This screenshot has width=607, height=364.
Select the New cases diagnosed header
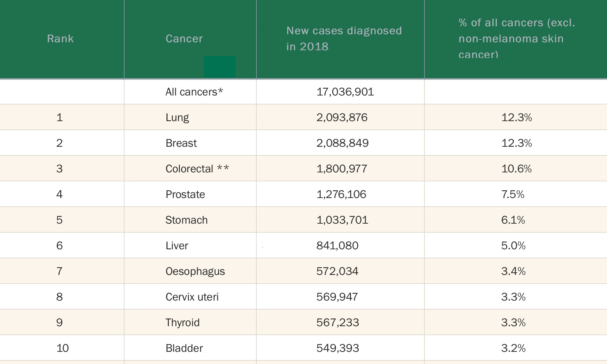[344, 38]
